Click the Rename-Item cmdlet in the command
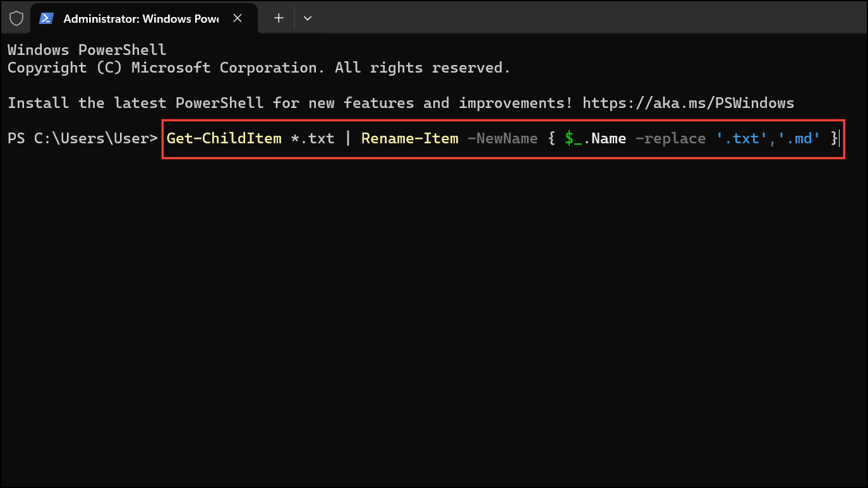The height and width of the screenshot is (488, 868). 410,138
